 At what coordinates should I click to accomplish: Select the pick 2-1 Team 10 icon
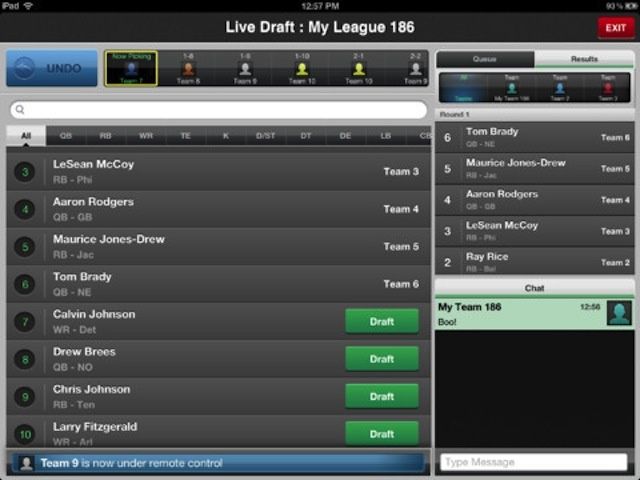[x=358, y=68]
